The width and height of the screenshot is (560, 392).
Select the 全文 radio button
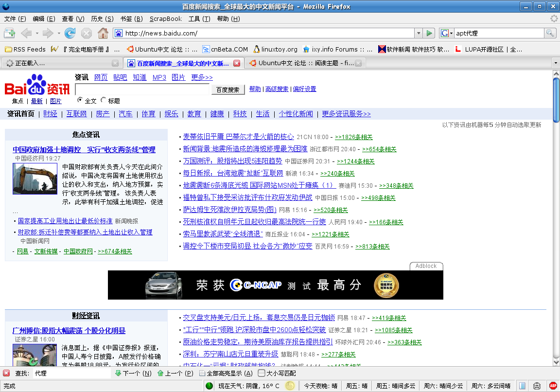[x=80, y=100]
